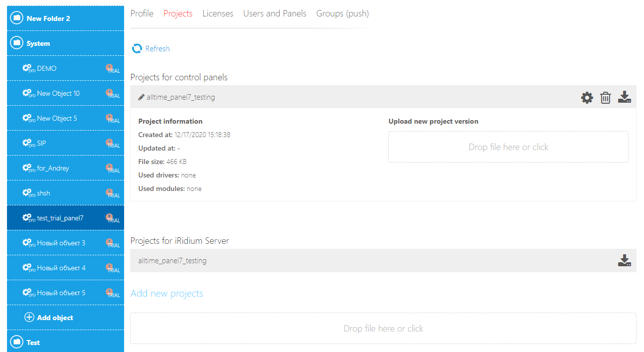Click the Refresh circular arrows icon
This screenshot has height=352, width=644.
tap(137, 49)
